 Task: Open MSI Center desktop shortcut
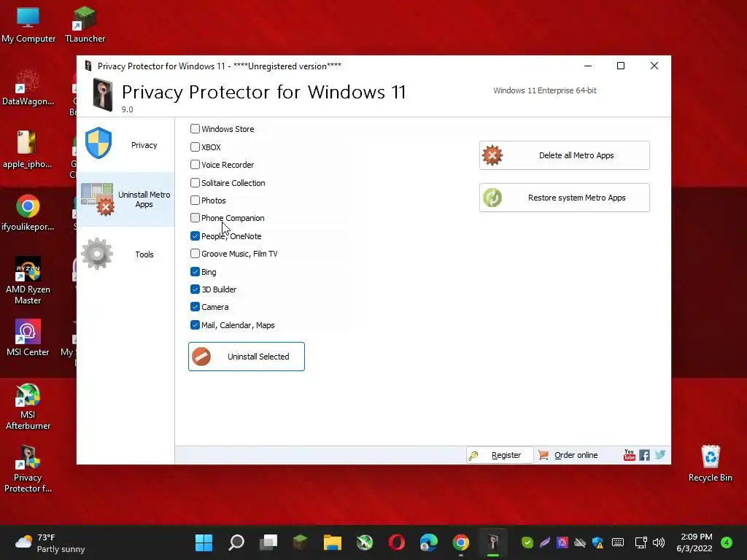point(28,338)
